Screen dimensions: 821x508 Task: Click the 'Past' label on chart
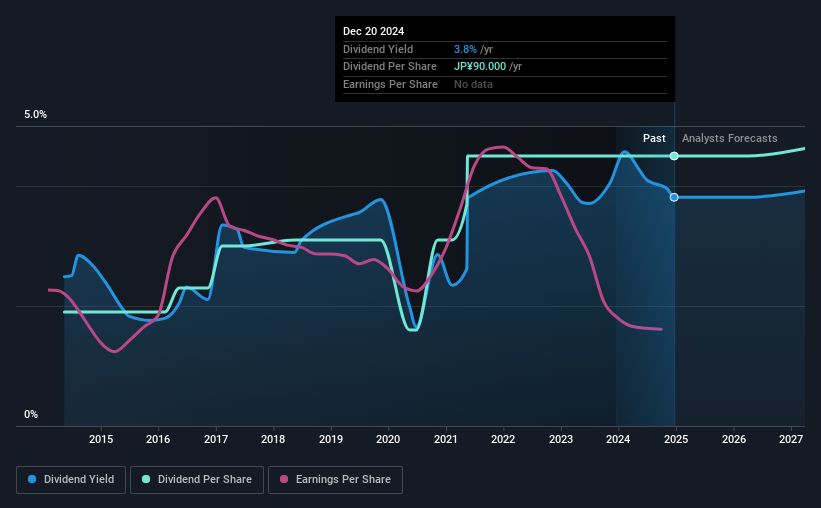[x=654, y=138]
